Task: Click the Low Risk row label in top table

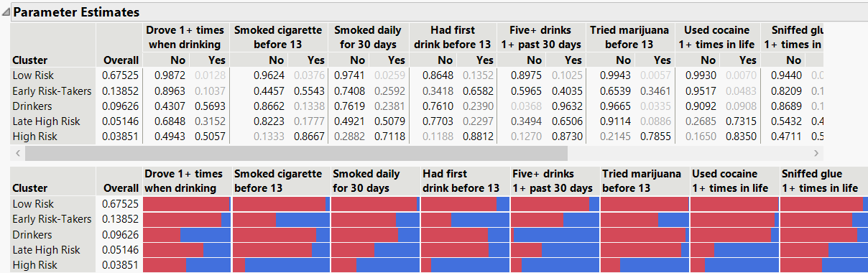Action: tap(33, 75)
